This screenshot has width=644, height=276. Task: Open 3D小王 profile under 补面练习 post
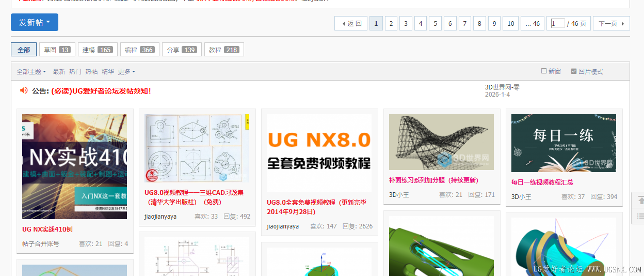pyautogui.click(x=399, y=195)
